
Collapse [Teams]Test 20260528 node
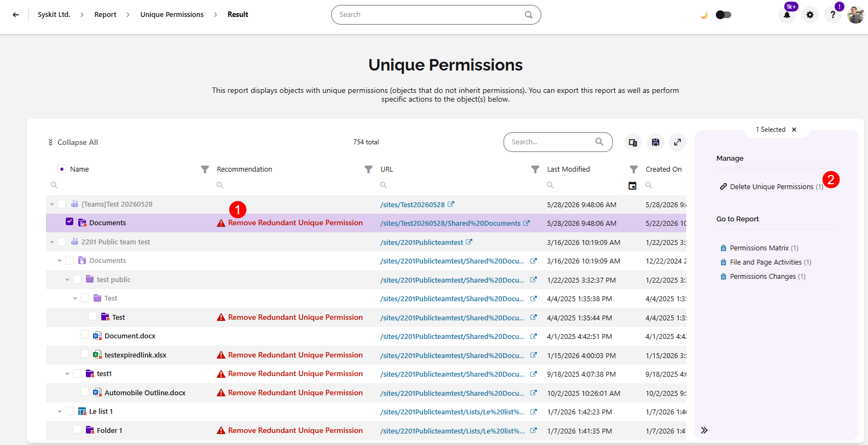click(x=52, y=204)
